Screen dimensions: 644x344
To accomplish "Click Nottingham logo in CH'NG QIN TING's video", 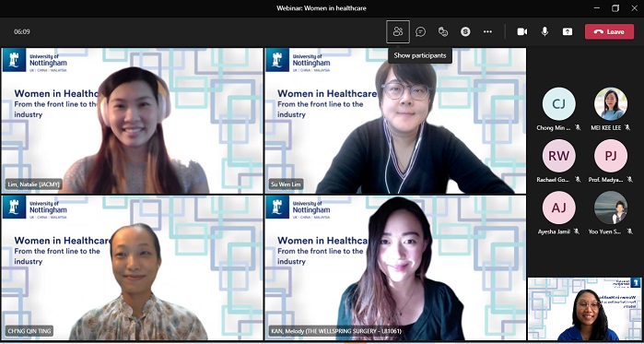I will 35,208.
